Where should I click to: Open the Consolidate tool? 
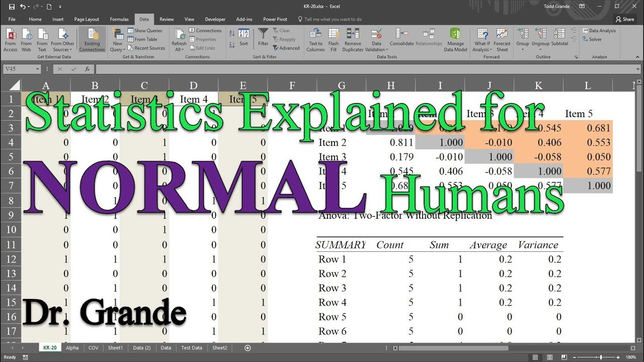pos(401,37)
